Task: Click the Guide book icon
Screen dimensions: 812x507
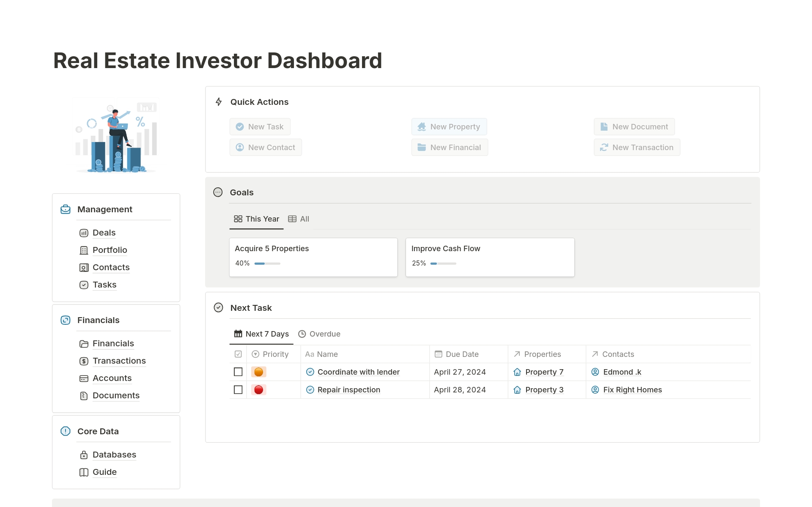Action: coord(84,472)
